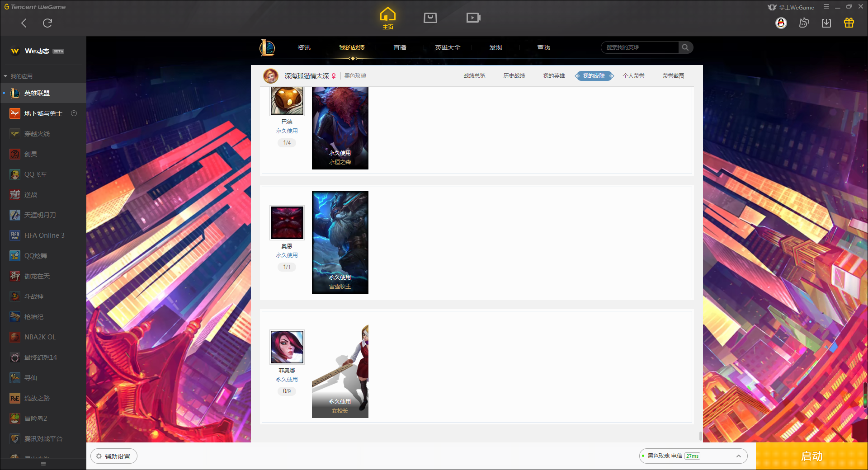Switch to 荣誉截图 sub-tab
This screenshot has width=868, height=470.
pyautogui.click(x=674, y=76)
